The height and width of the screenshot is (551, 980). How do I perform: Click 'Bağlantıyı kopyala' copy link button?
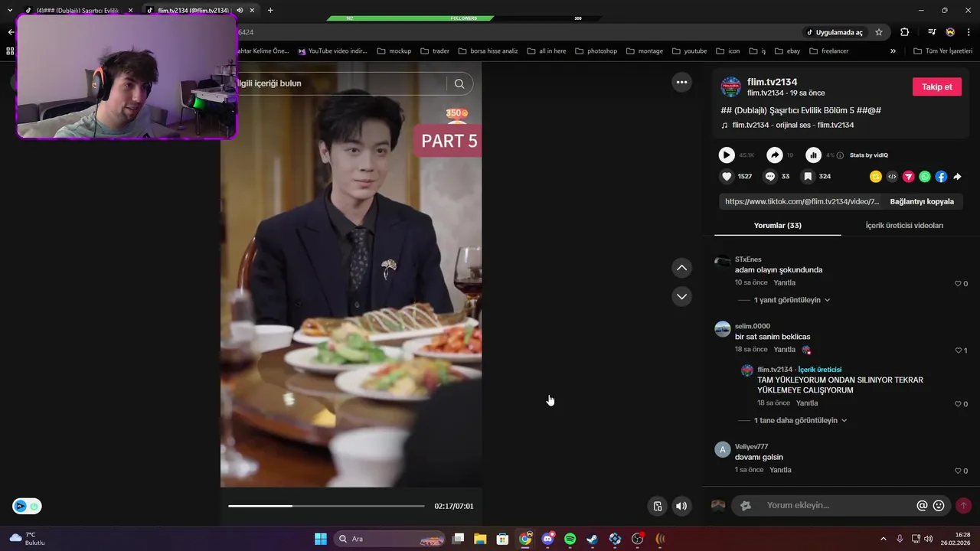[922, 201]
